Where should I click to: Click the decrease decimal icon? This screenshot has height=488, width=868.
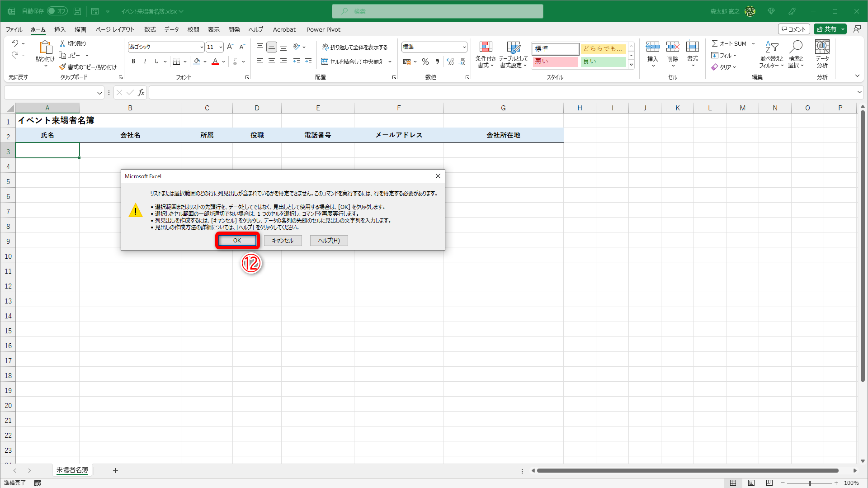pos(462,62)
